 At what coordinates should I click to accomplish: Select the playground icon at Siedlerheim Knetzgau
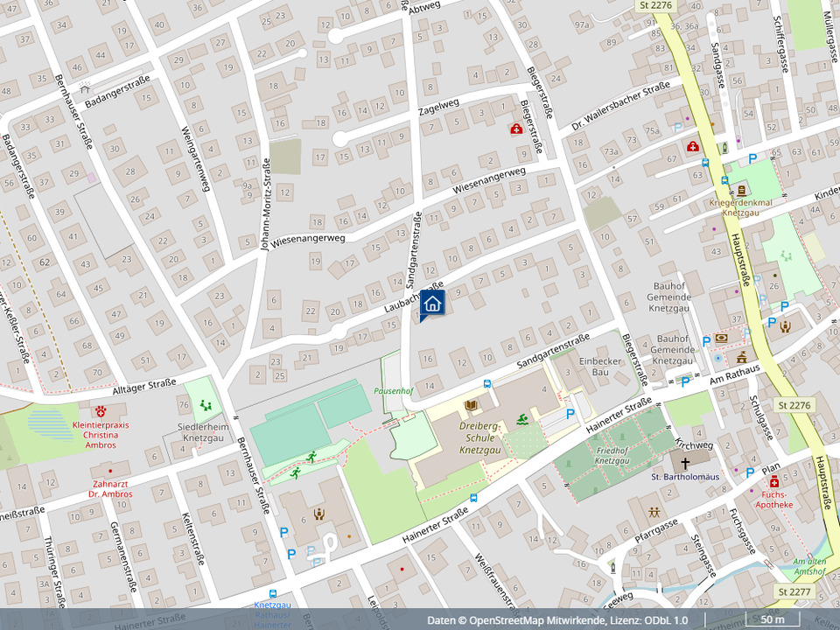click(x=206, y=405)
